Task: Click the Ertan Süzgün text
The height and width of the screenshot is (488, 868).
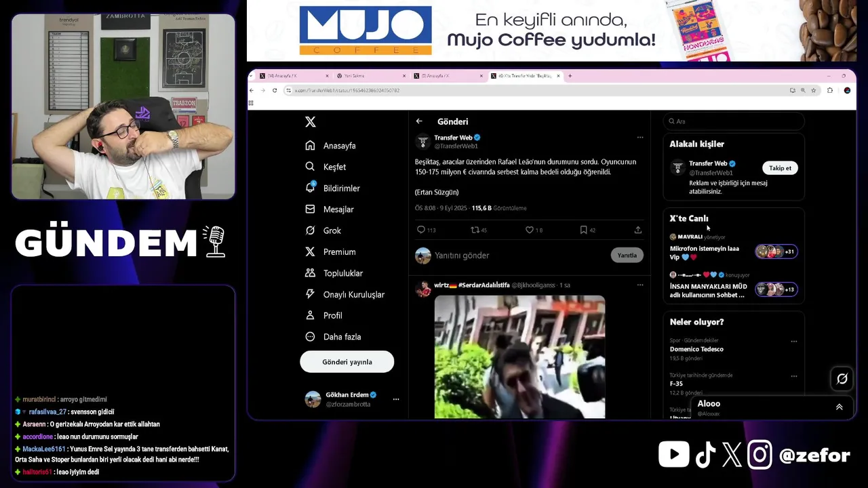Action: click(x=437, y=192)
